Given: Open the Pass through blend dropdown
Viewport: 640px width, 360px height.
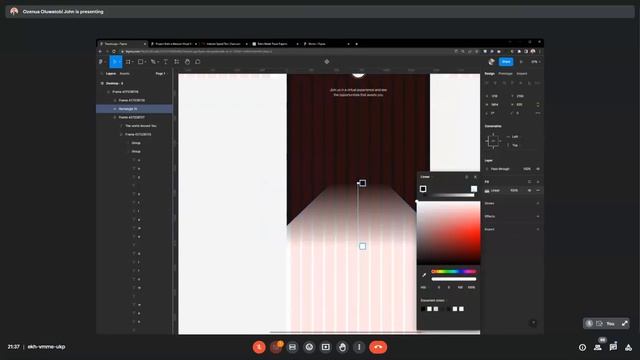Looking at the screenshot, I should 500,169.
